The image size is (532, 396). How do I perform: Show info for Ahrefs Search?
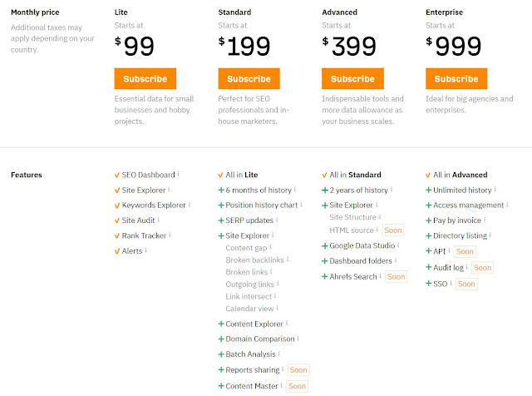click(381, 275)
